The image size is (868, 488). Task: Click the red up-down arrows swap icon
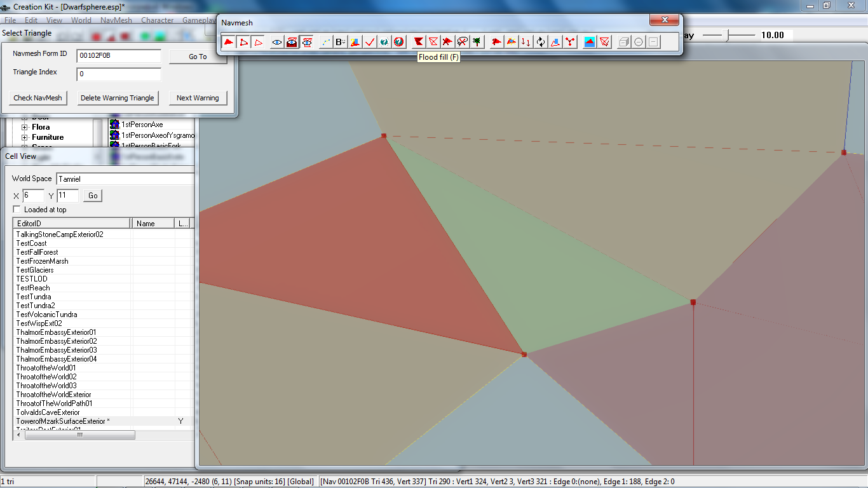click(526, 42)
